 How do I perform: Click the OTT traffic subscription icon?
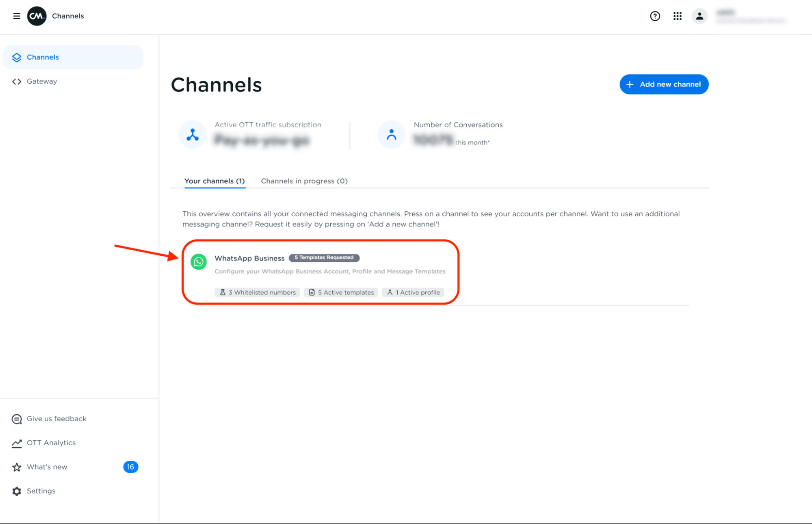point(193,134)
